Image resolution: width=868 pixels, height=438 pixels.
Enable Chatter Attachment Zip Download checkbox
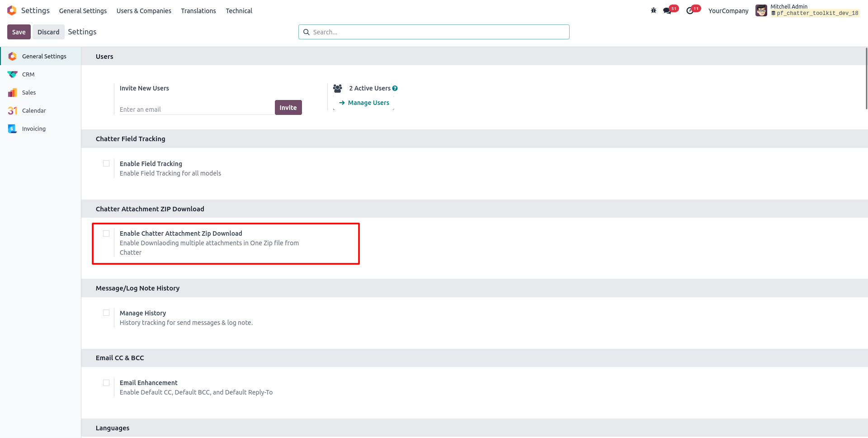pos(106,233)
